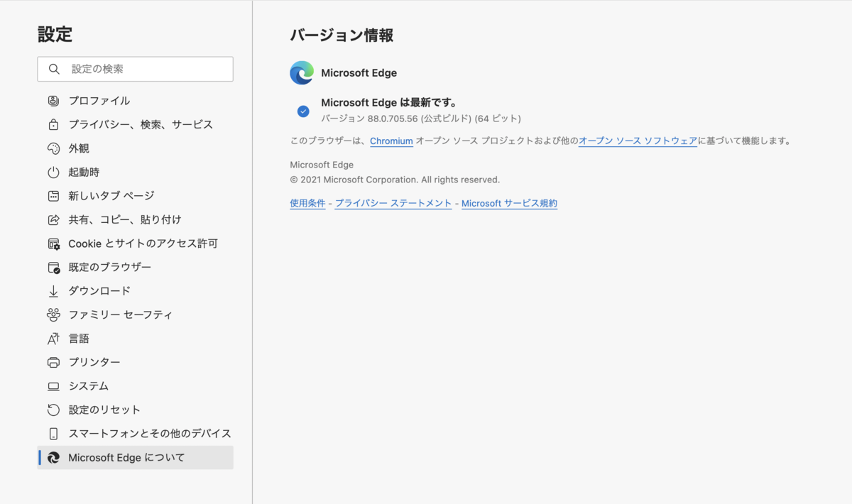Image resolution: width=852 pixels, height=504 pixels.
Task: Click the Microsoft Edge は最新です status text
Action: [x=388, y=103]
